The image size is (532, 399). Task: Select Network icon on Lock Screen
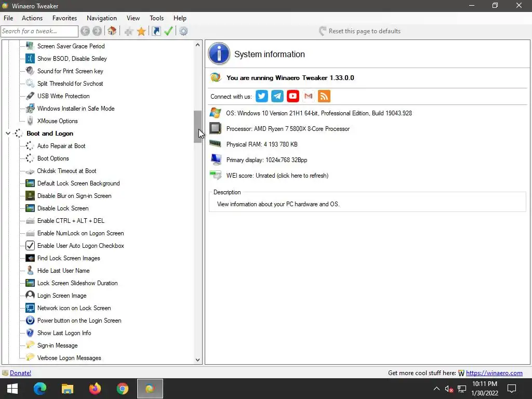[74, 308]
